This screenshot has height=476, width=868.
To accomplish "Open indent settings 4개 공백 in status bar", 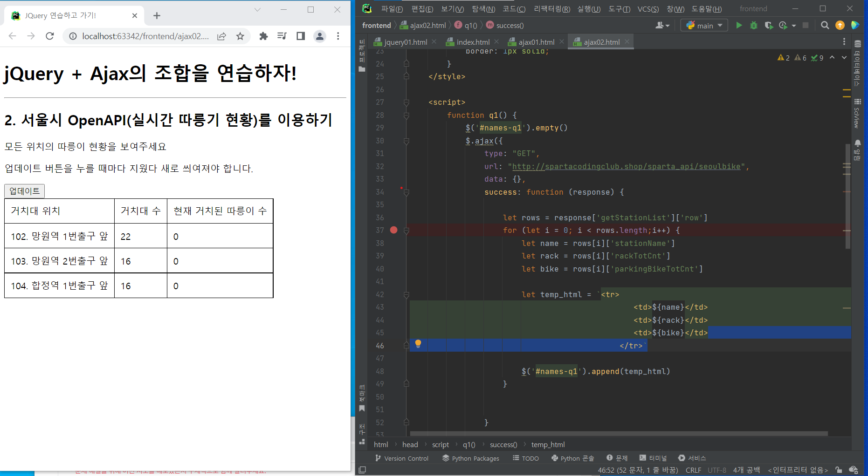I will click(746, 470).
